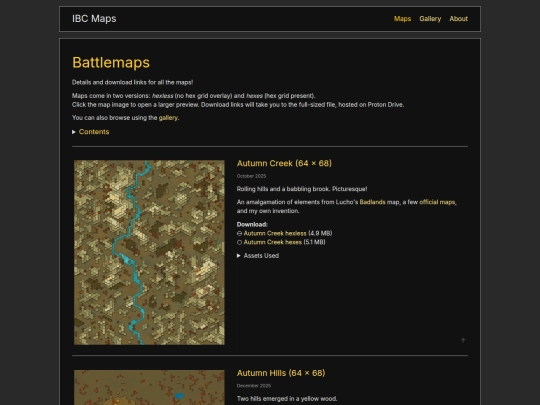Viewport: 540px width, 405px height.
Task: Click the Download: label
Action: (252, 225)
